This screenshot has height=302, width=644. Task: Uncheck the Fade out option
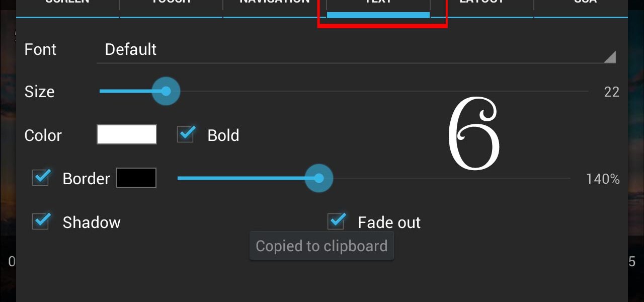tap(337, 221)
